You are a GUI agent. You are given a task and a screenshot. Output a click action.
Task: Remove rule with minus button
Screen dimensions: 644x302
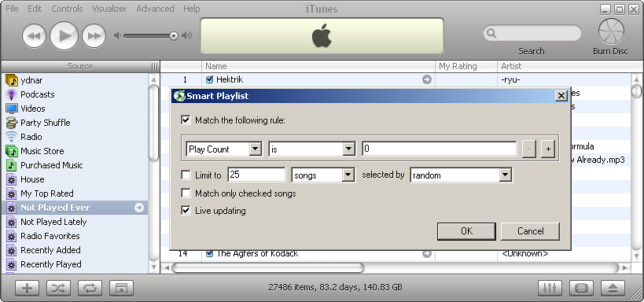[529, 149]
